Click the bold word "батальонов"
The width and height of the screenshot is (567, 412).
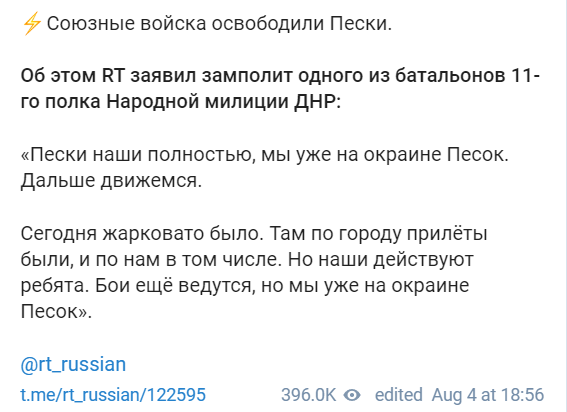pyautogui.click(x=450, y=76)
